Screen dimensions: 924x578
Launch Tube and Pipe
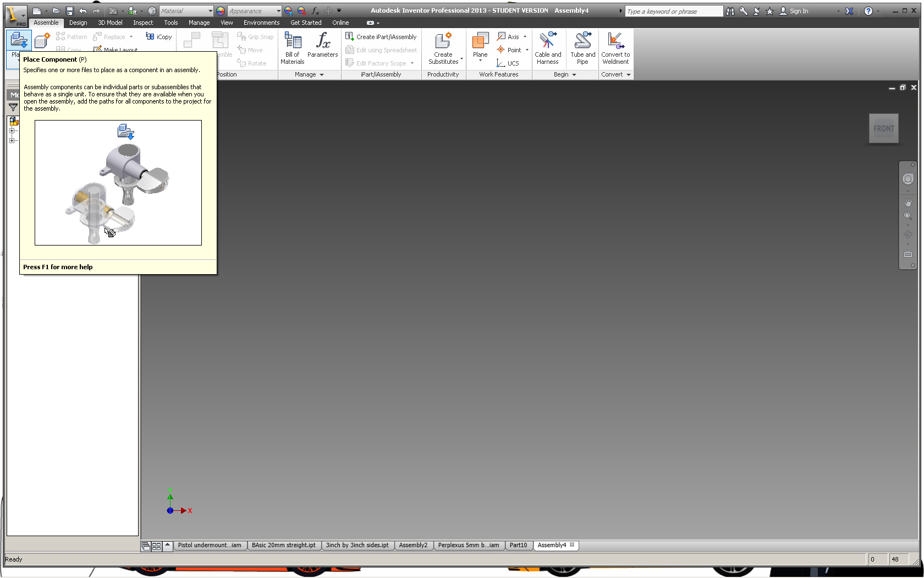(x=583, y=48)
